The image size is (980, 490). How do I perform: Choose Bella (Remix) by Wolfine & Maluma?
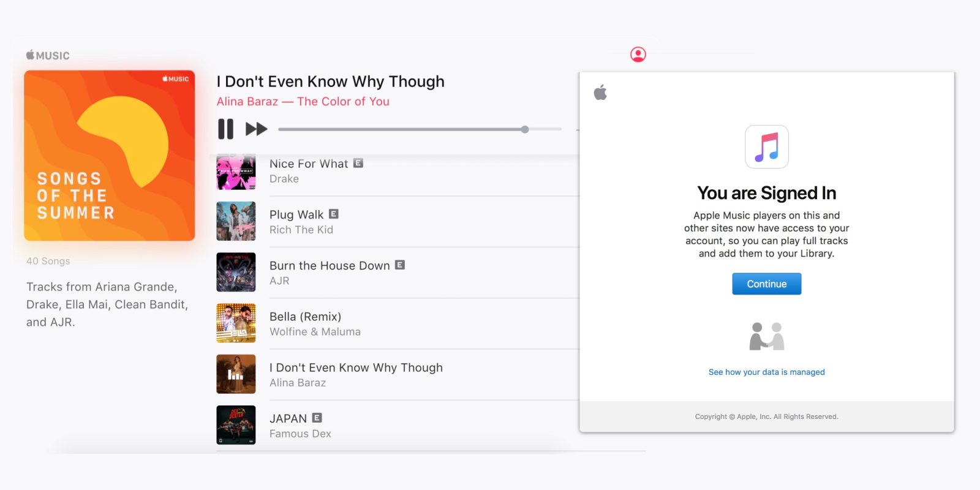point(305,317)
